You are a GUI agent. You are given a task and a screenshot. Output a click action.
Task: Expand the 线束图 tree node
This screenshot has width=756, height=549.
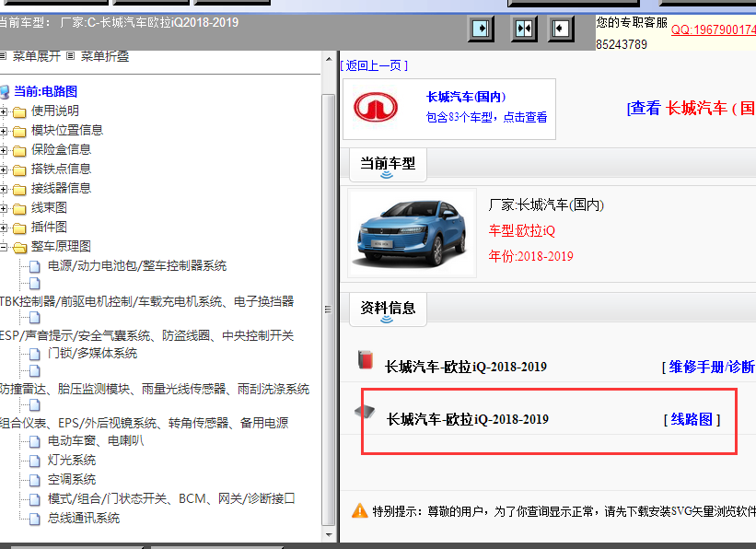pos(4,208)
